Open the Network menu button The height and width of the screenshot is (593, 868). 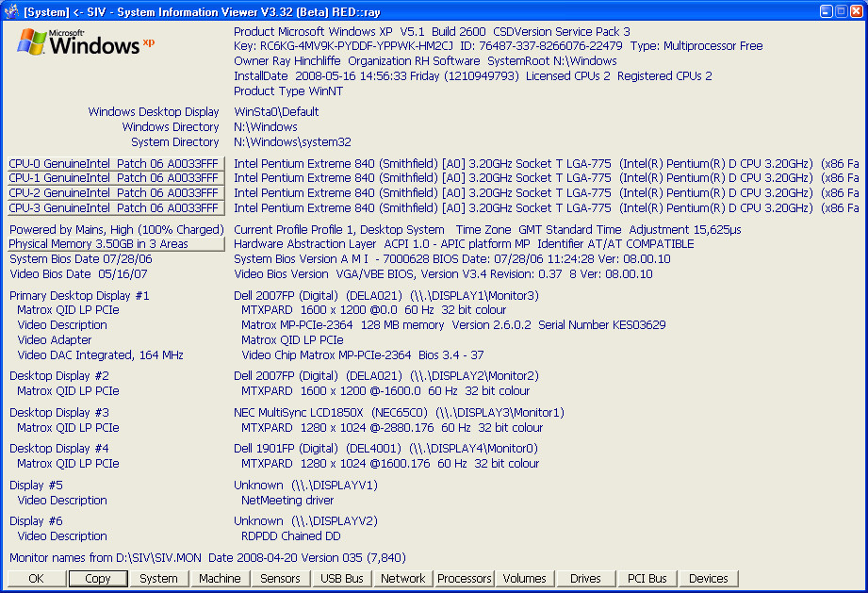[x=403, y=578]
